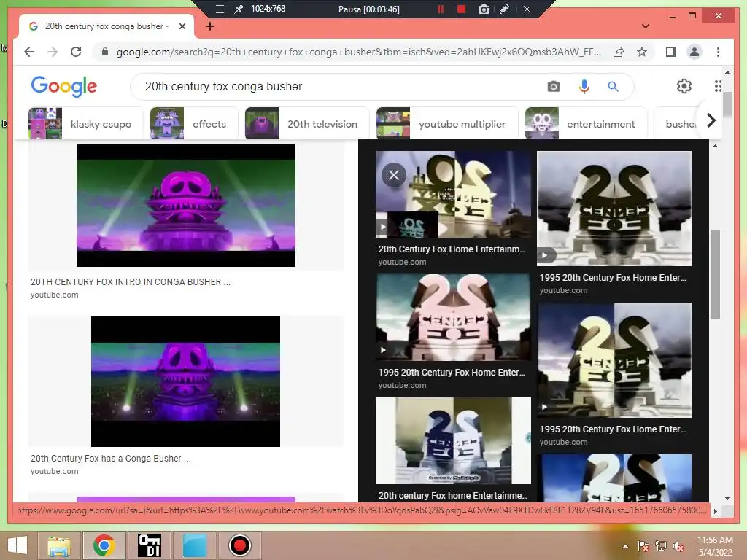Open the recorder hamburger menu
The width and height of the screenshot is (747, 560).
(x=220, y=9)
